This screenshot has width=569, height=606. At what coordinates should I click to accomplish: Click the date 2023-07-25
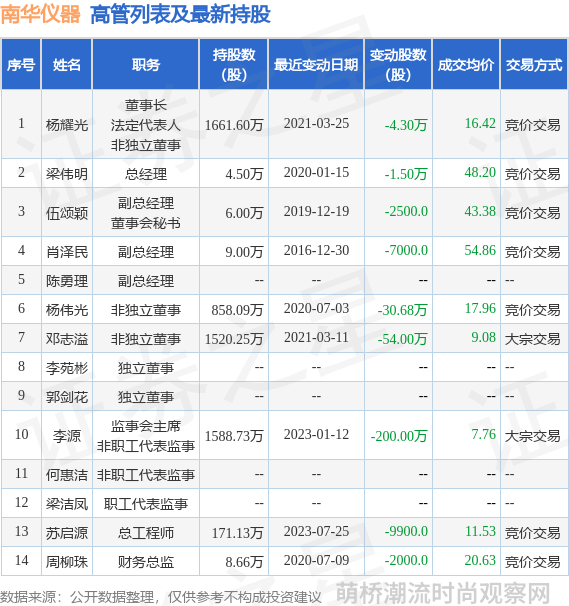click(316, 531)
